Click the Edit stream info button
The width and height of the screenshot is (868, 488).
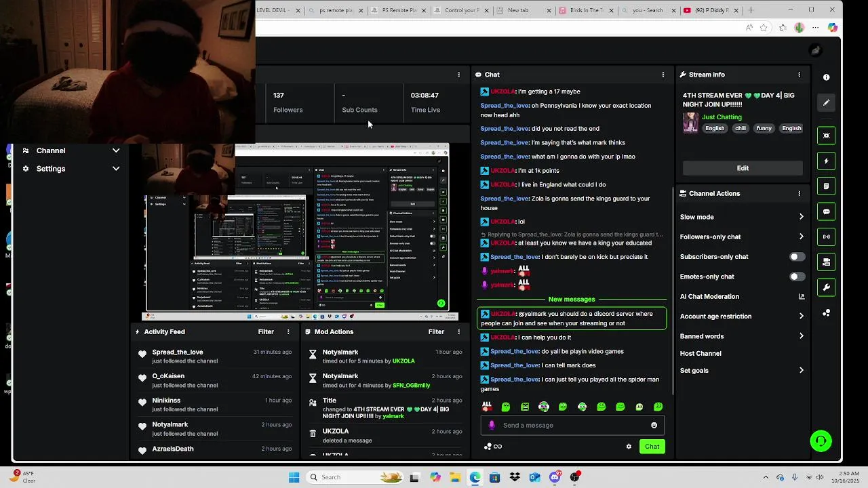743,168
